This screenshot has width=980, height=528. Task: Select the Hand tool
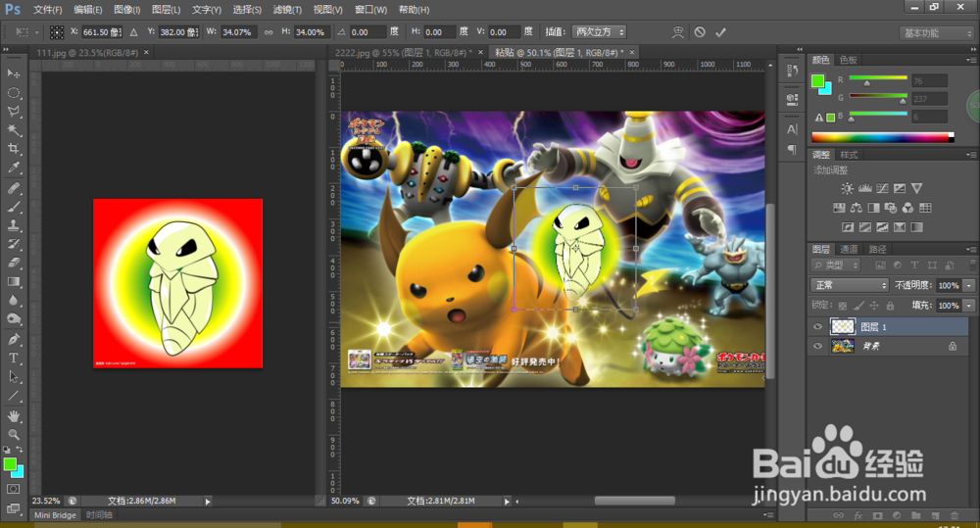pyautogui.click(x=13, y=416)
